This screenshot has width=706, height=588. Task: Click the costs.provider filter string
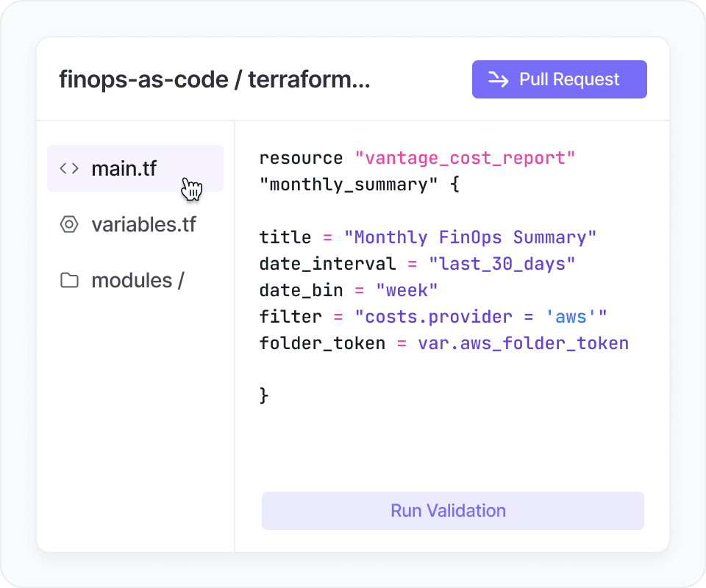[480, 317]
